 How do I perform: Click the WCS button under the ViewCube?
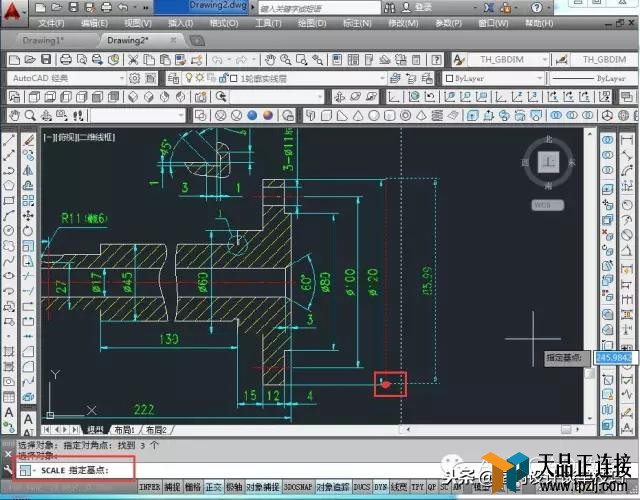(548, 205)
